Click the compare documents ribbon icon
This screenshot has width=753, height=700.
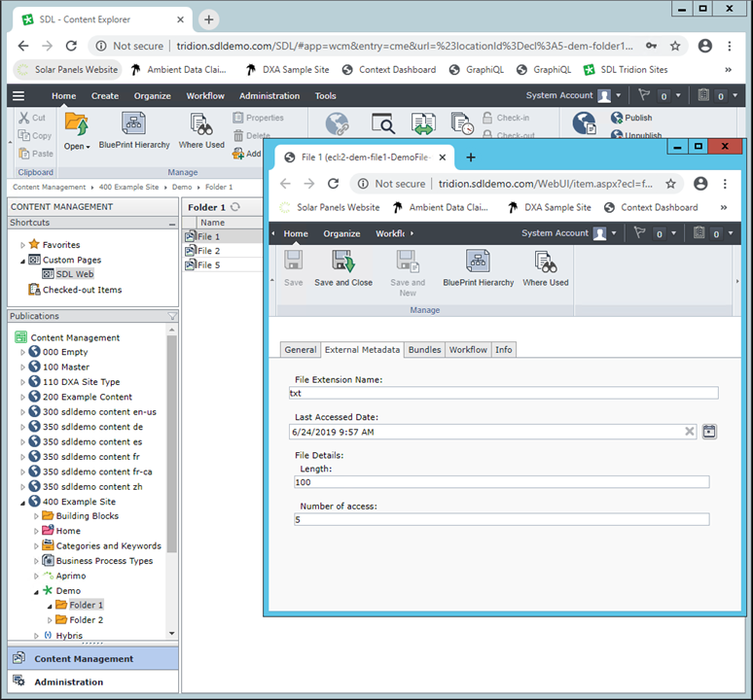tap(423, 123)
